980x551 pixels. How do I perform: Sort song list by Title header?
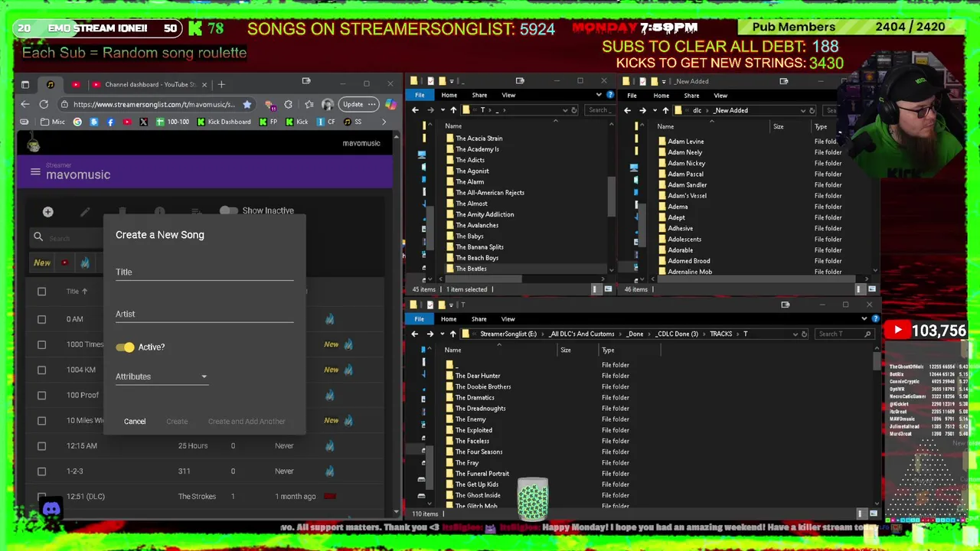77,292
